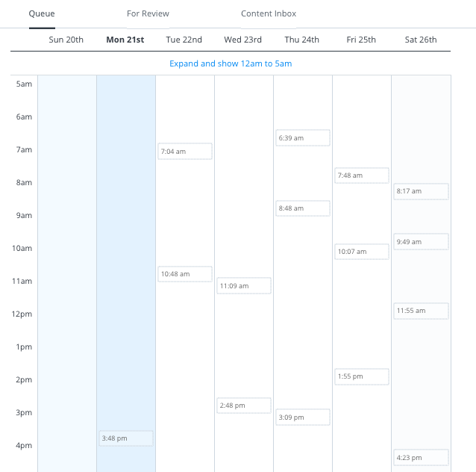Choose the Saturday 8:17 am slot
Image resolution: width=476 pixels, height=472 pixels.
click(x=421, y=191)
